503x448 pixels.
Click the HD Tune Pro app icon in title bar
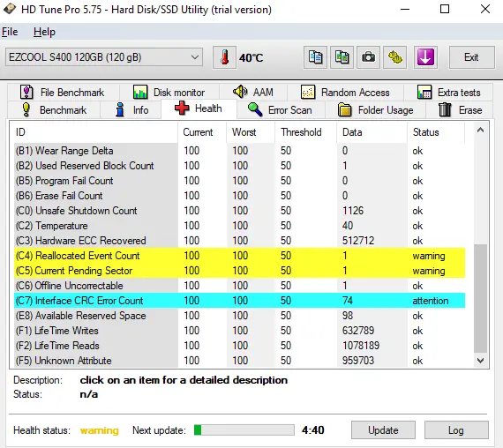coord(10,9)
